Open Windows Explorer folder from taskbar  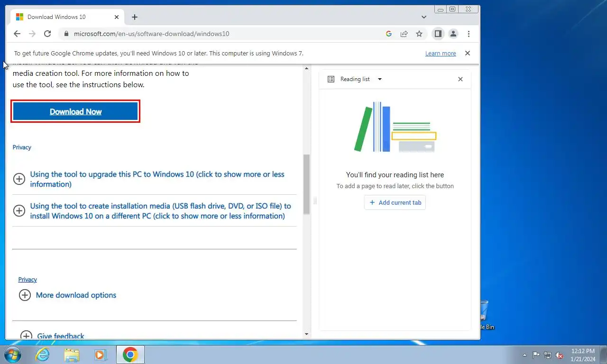72,355
